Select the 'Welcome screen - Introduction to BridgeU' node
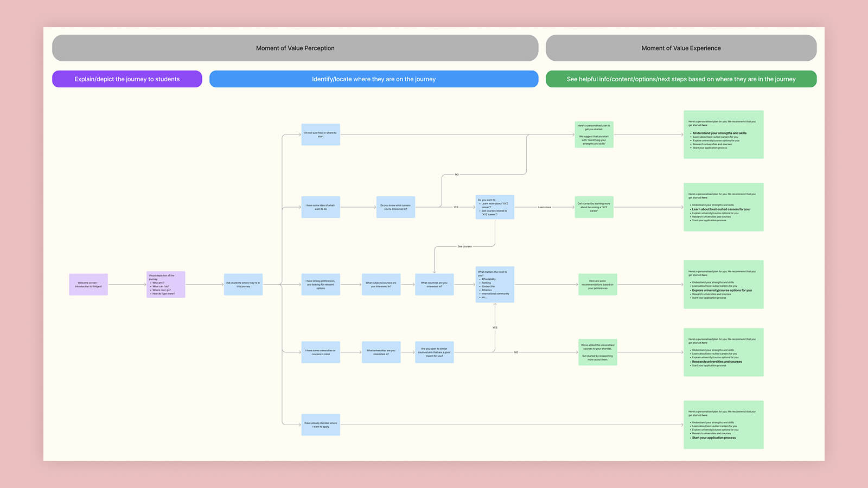Image resolution: width=868 pixels, height=488 pixels. coord(88,284)
